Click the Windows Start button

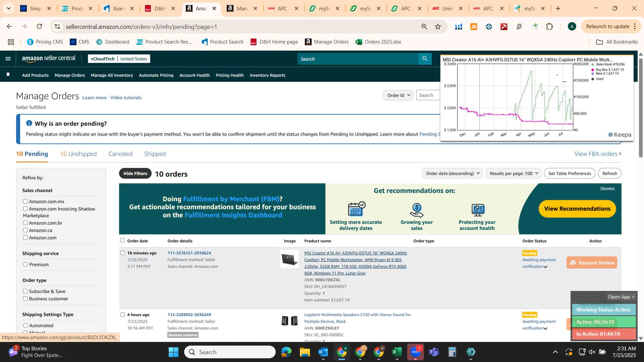173,352
